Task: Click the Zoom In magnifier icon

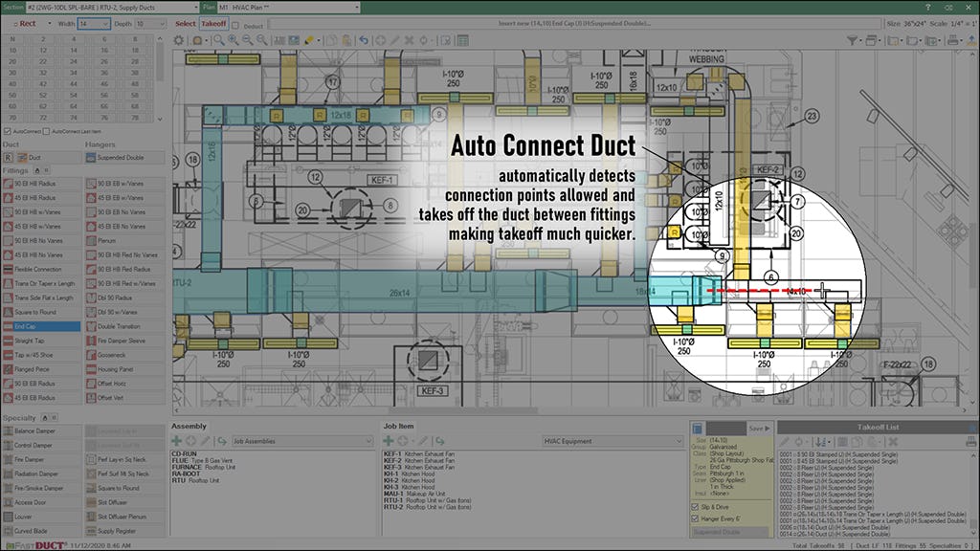Action: [234, 40]
